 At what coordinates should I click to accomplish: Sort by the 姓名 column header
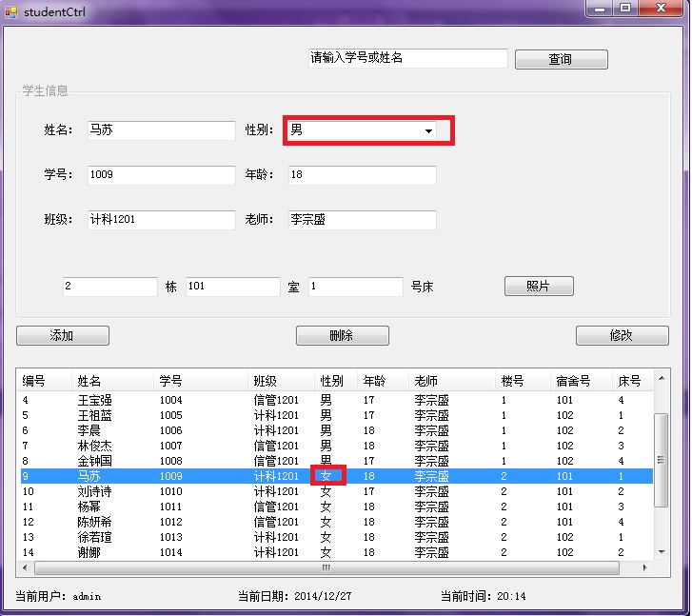point(112,381)
